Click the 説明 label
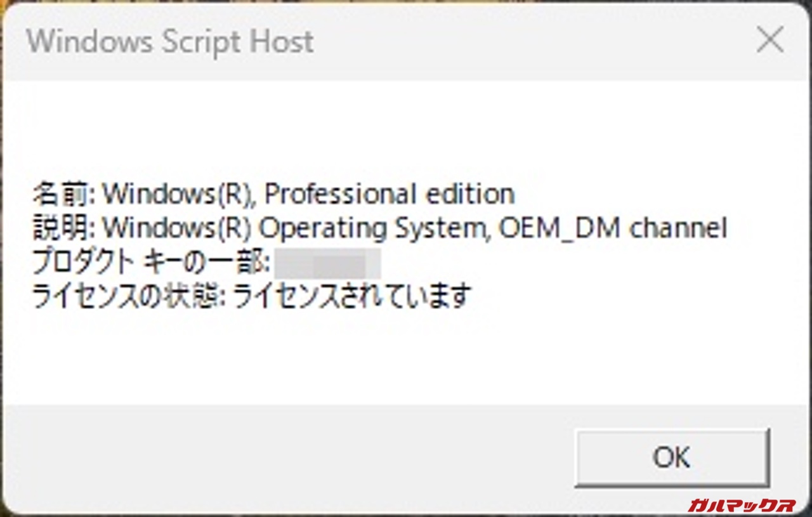Viewport: 812px width, 517px height. coord(62,228)
